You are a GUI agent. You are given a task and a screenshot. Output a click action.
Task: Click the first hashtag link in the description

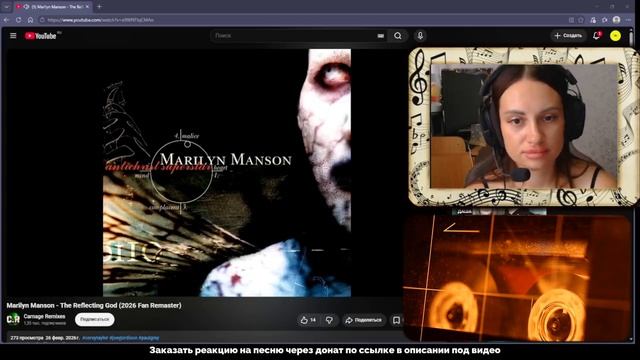95,338
